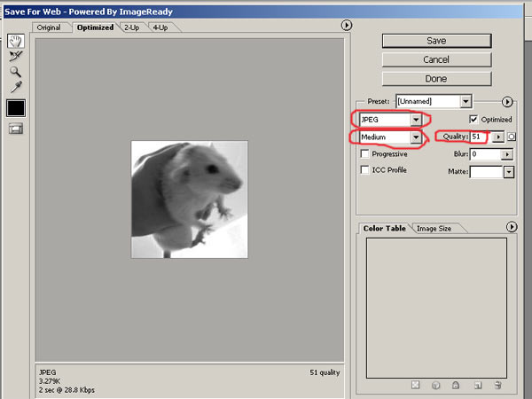Switch to the Original tab
The width and height of the screenshot is (532, 399).
[49, 27]
